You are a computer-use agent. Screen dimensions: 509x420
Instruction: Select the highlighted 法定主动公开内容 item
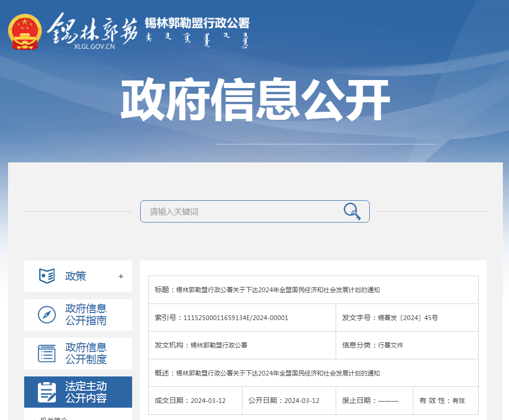[x=86, y=392]
